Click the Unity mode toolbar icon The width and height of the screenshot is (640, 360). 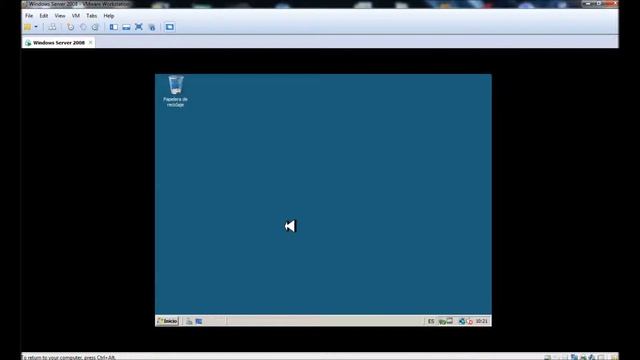[x=152, y=27]
